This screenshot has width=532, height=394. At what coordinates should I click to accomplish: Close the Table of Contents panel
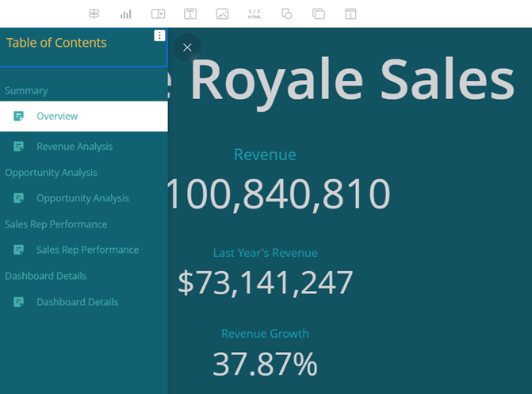tap(187, 48)
